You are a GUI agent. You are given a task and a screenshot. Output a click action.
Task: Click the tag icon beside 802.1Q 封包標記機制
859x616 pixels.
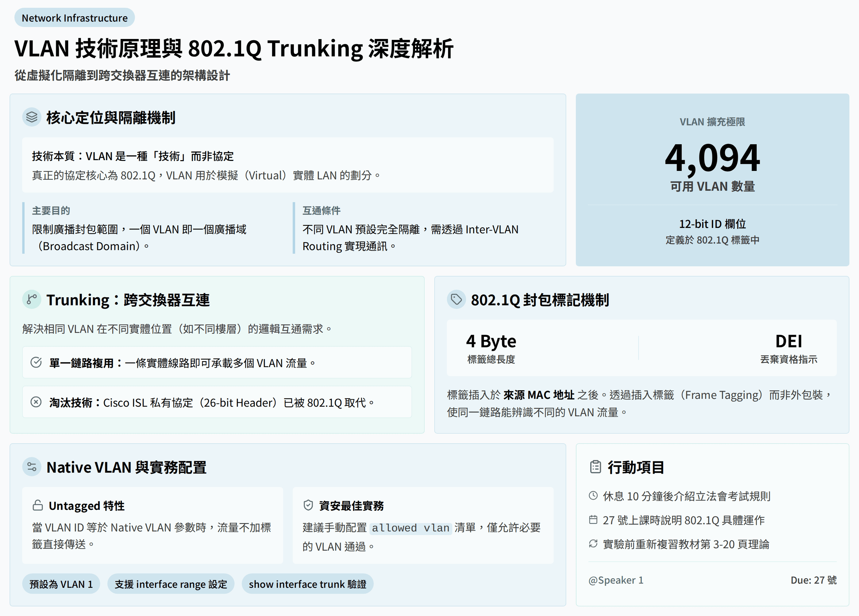click(456, 300)
